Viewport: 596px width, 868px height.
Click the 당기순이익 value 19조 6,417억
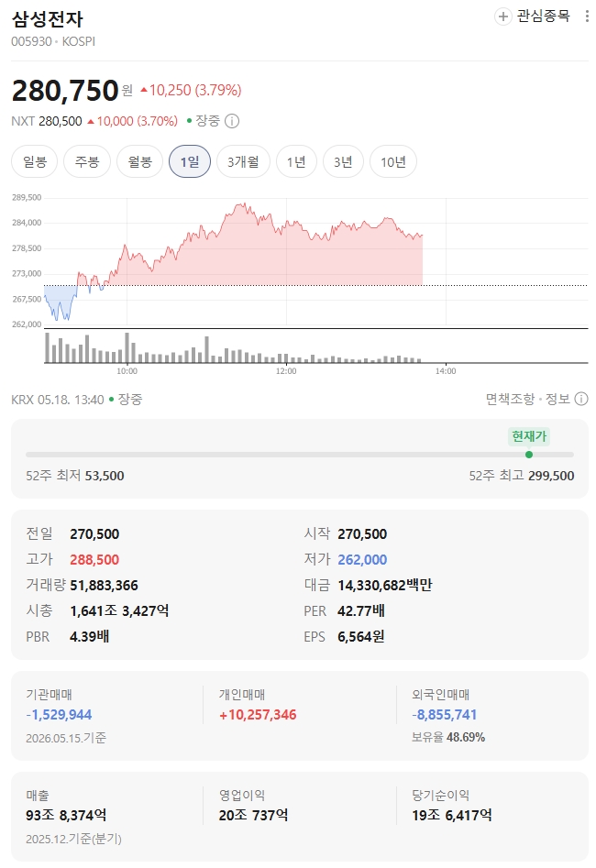coord(451,815)
